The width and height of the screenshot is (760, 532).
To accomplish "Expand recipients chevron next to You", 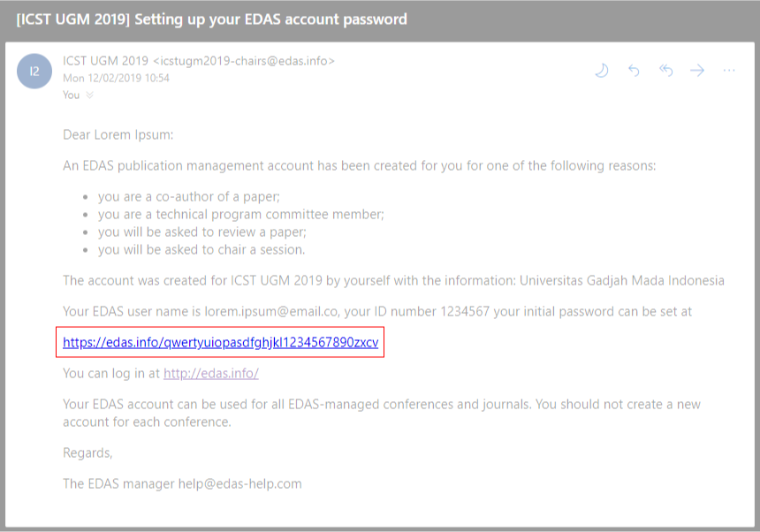I will click(x=89, y=95).
